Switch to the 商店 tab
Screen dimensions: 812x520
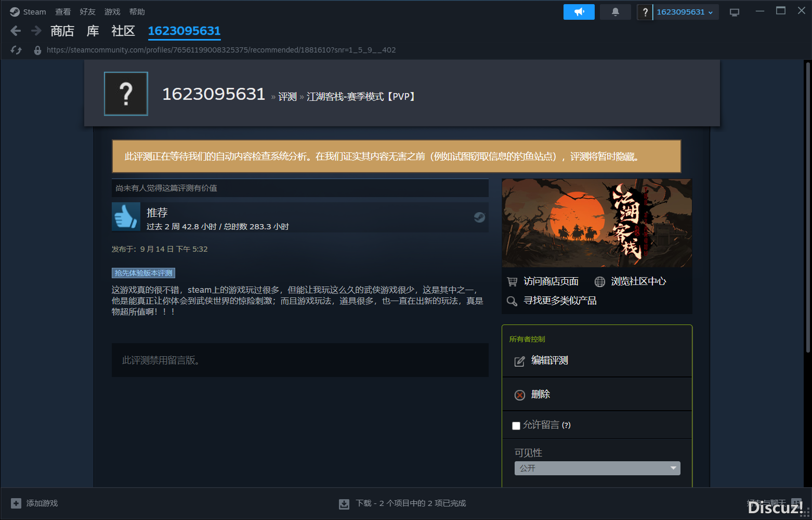62,31
